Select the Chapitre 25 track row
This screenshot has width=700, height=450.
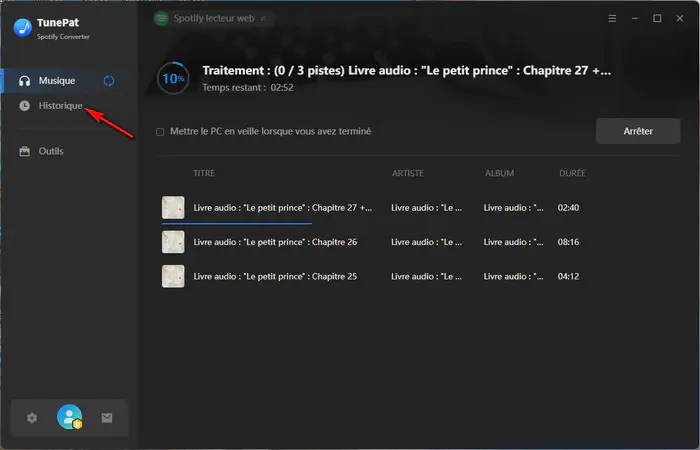tap(400, 276)
